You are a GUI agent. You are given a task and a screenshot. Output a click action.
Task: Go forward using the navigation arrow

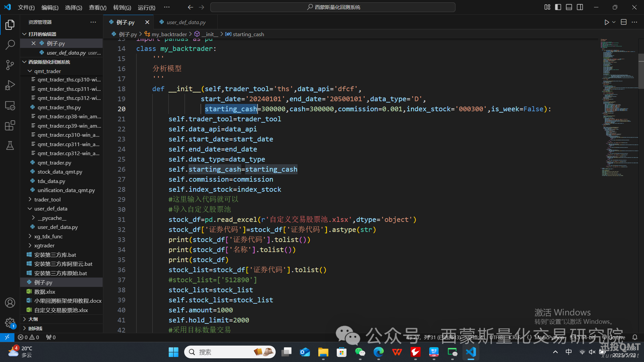point(202,7)
